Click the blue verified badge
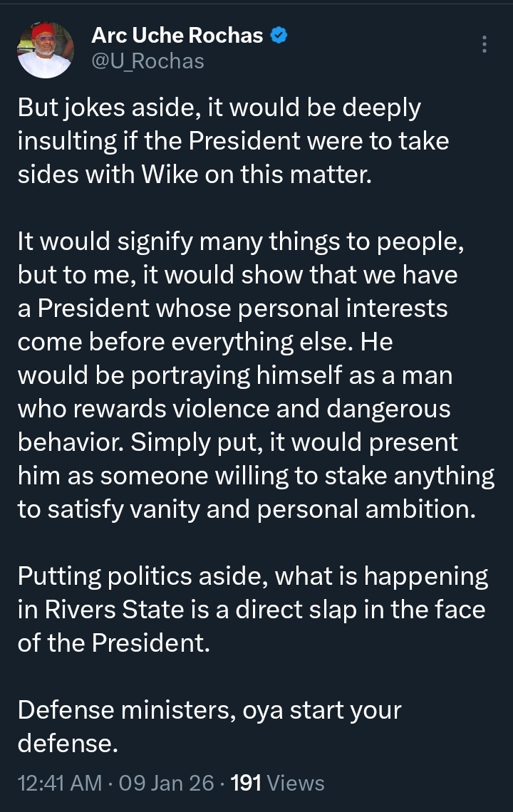This screenshot has width=513, height=812. 280,36
